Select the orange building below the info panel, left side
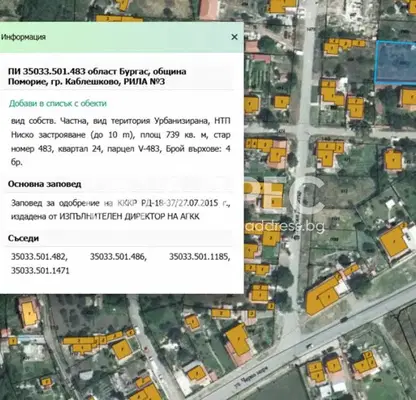Image resolution: width=416 pixels, height=400 pixels. point(29,313)
